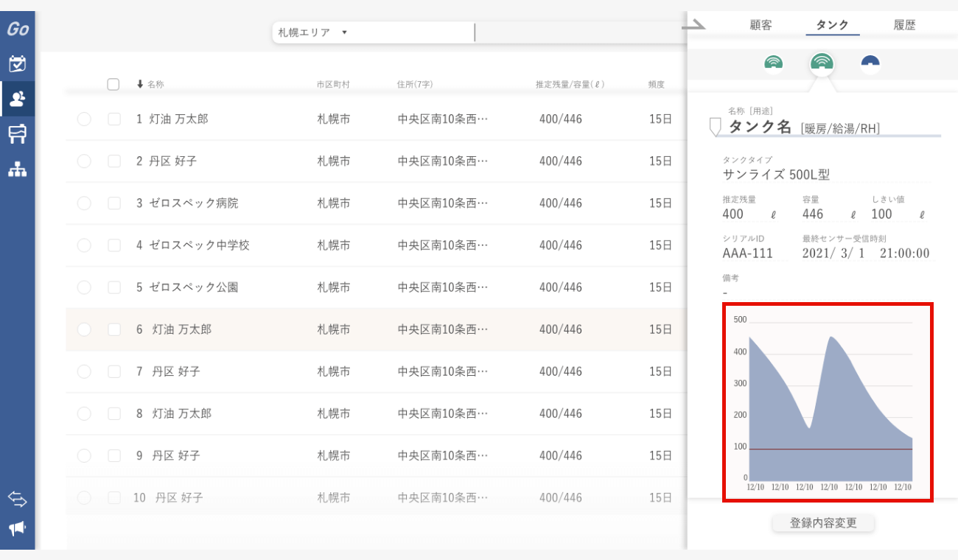Open the signboard icon in the sidebar

(17, 134)
